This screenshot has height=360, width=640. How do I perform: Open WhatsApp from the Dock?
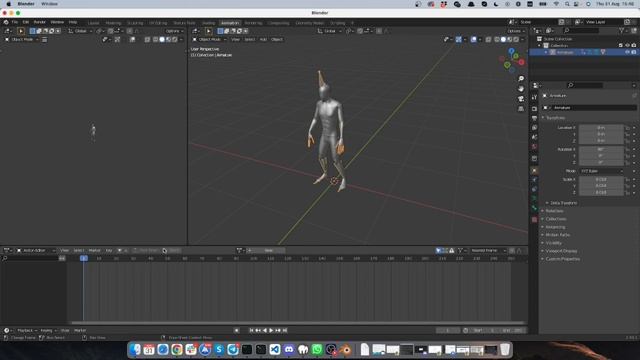tap(317, 349)
